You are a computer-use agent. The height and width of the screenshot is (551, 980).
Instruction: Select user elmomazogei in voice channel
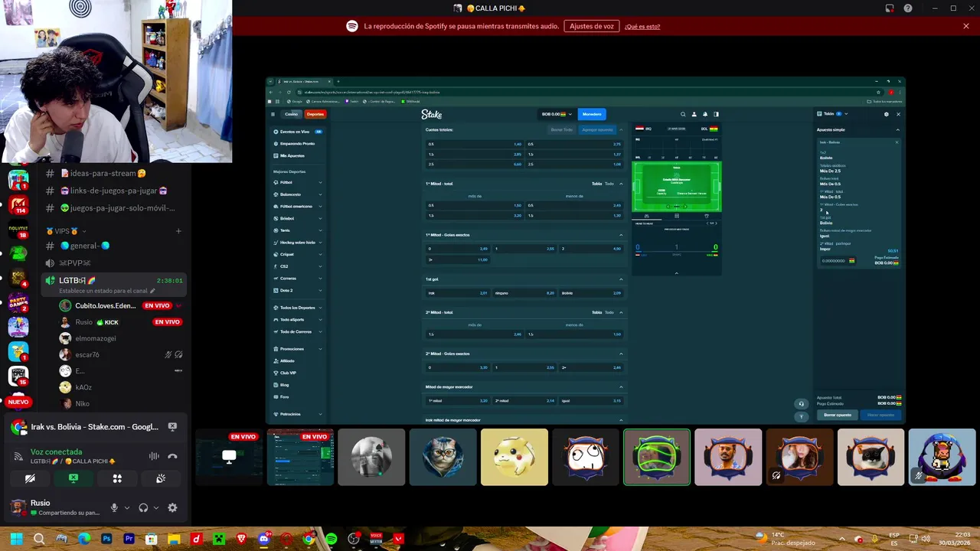(96, 338)
